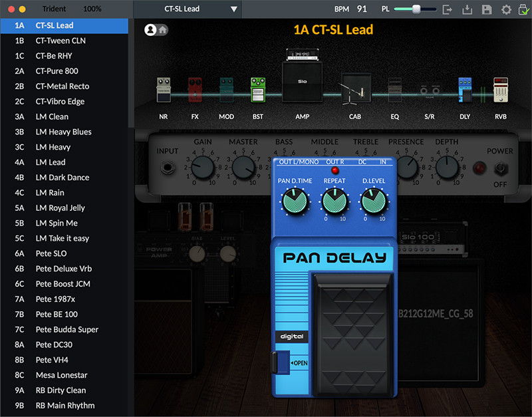
Task: Click the BPM value 91
Action: point(362,9)
